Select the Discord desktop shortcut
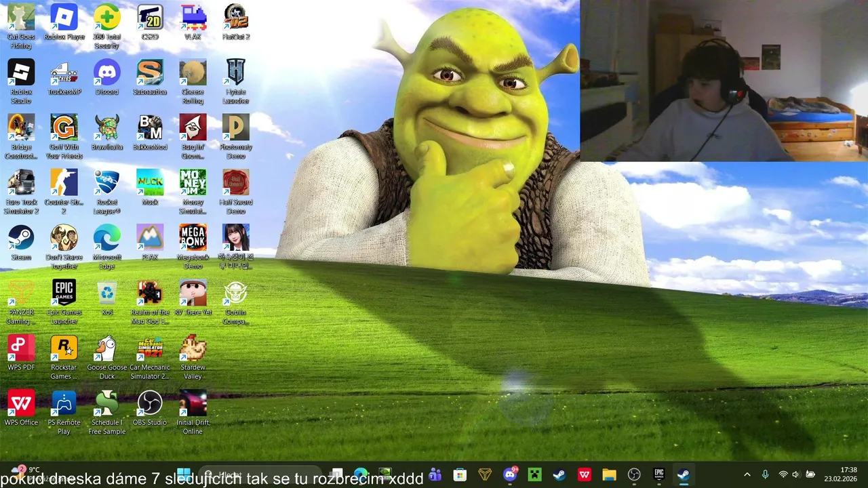Image resolution: width=868 pixels, height=488 pixels. click(106, 77)
